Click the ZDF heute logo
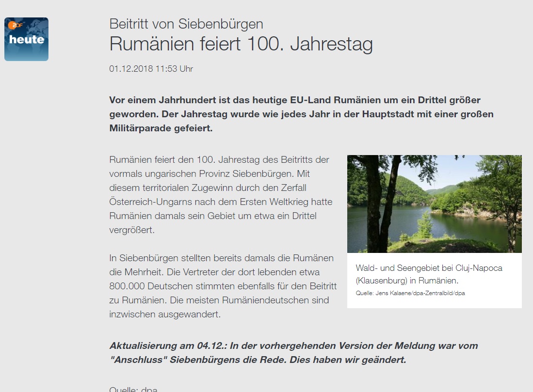Screen dimensions: 533x392 point(26,39)
